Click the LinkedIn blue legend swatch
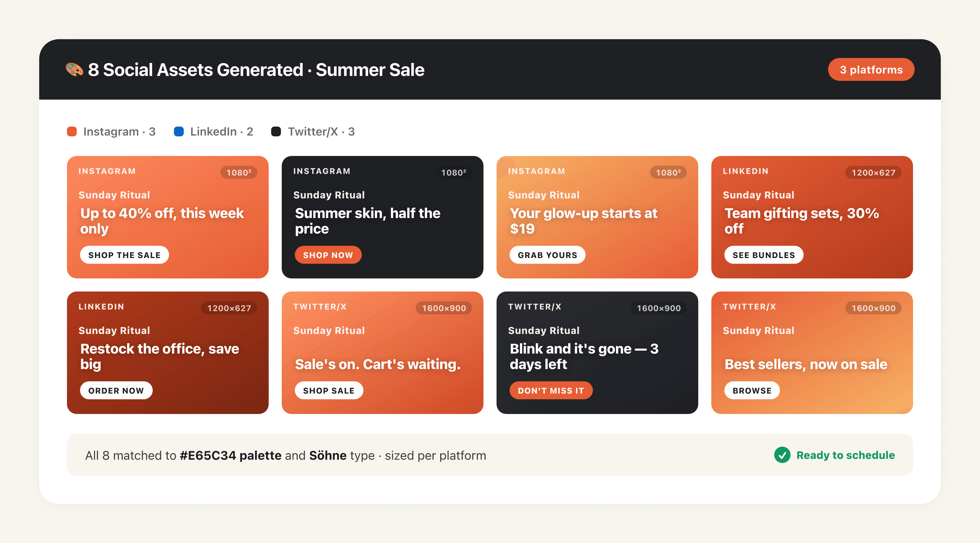The height and width of the screenshot is (543, 980). click(179, 131)
